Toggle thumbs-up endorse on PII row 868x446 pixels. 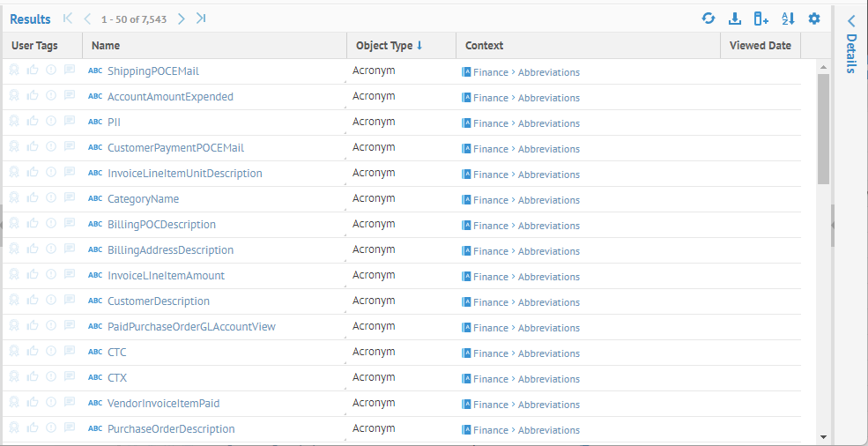click(33, 122)
